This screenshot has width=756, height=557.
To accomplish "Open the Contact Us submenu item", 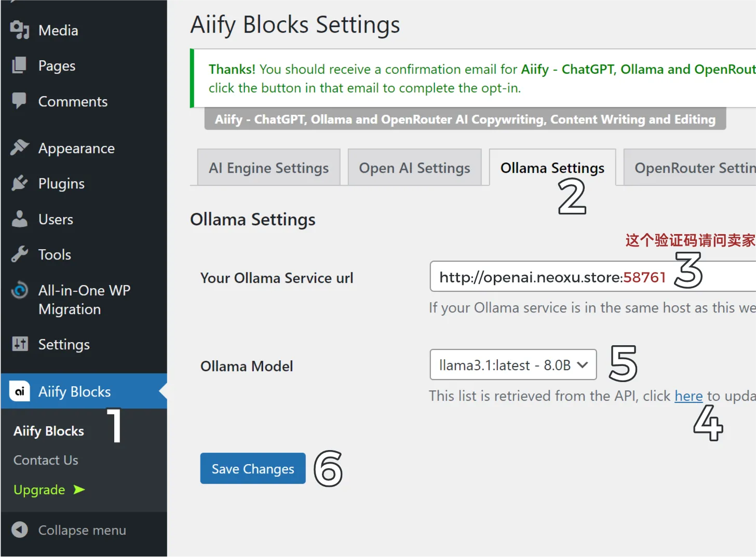I will pos(46,460).
